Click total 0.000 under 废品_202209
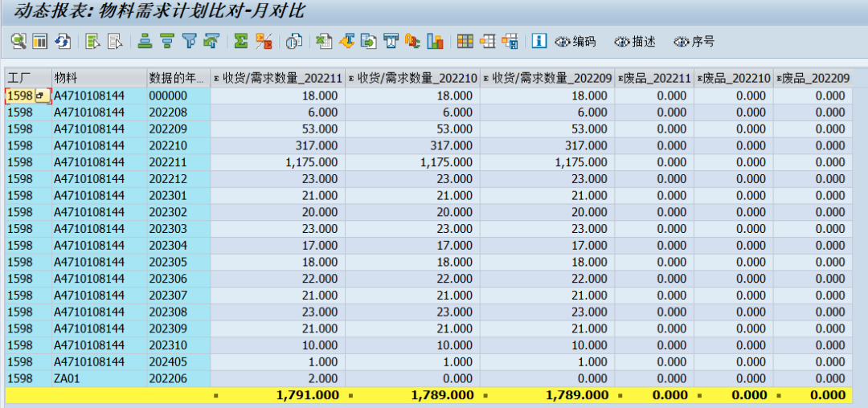This screenshot has width=868, height=408. coord(813,394)
